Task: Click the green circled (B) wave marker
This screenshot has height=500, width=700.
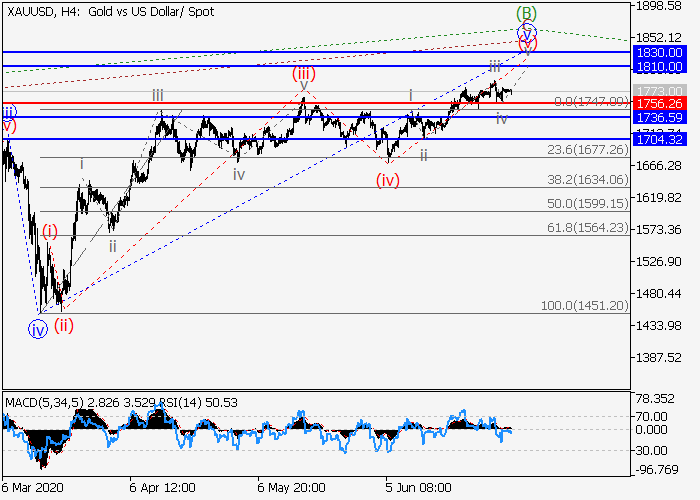Action: point(527,14)
